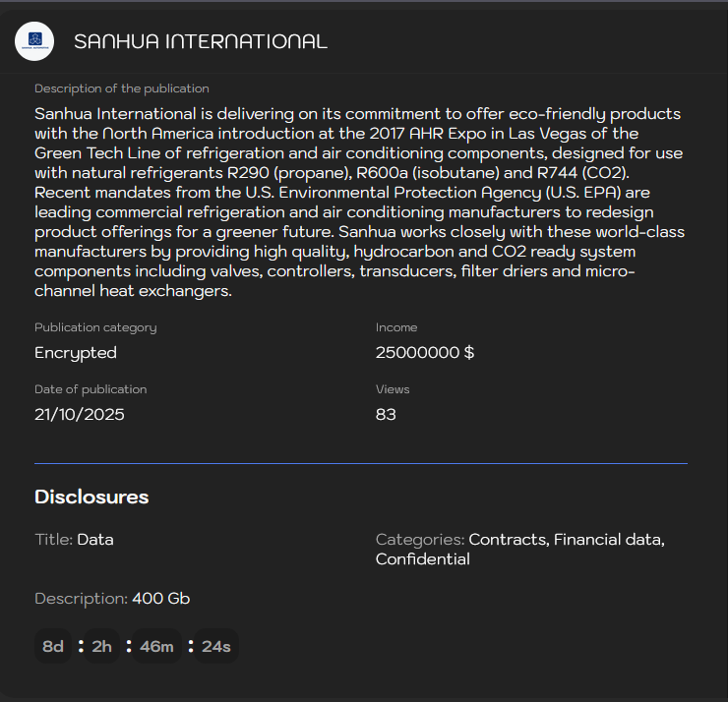Click the 2h countdown hours box
Viewport: 728px width, 702px height.
point(102,646)
